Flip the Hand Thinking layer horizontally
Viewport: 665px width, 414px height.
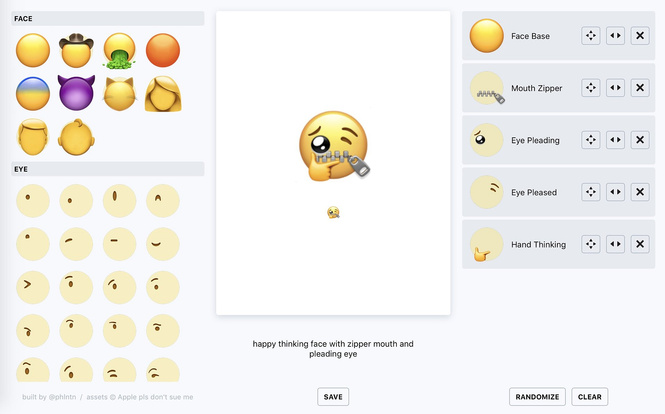(x=615, y=244)
